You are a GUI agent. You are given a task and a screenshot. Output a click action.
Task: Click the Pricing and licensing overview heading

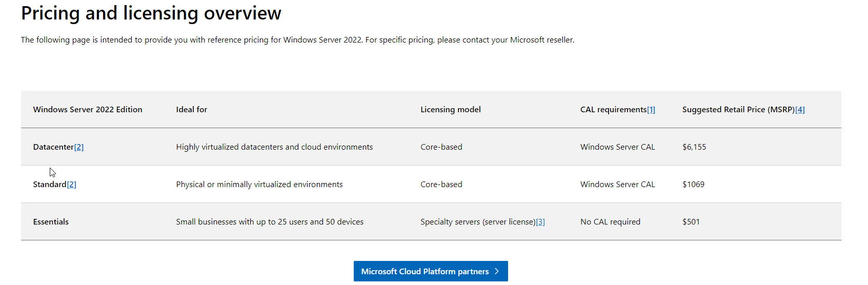click(x=151, y=13)
